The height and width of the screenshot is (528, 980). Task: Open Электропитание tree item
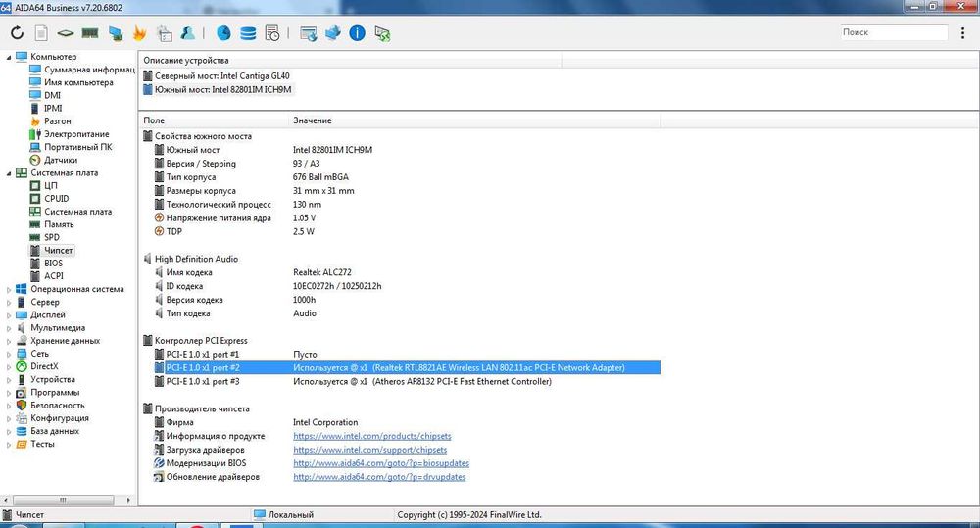pyautogui.click(x=69, y=134)
